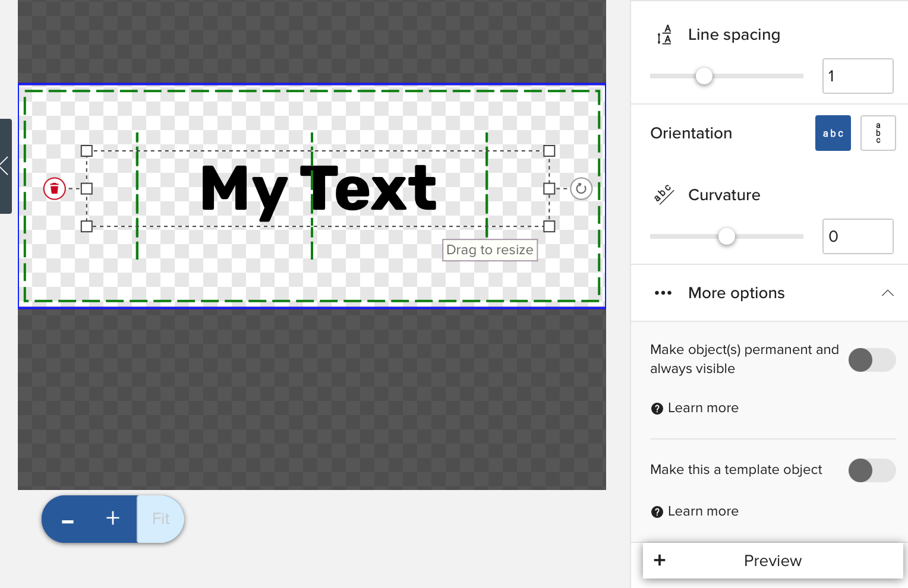Open Learn more about template objects
Screen dimensions: 908x588
(703, 511)
